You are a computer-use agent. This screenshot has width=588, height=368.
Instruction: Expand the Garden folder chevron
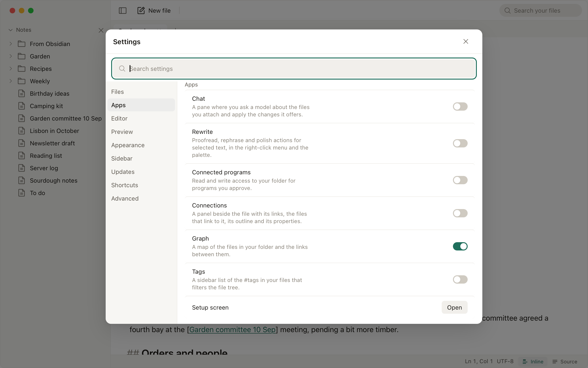click(x=11, y=56)
